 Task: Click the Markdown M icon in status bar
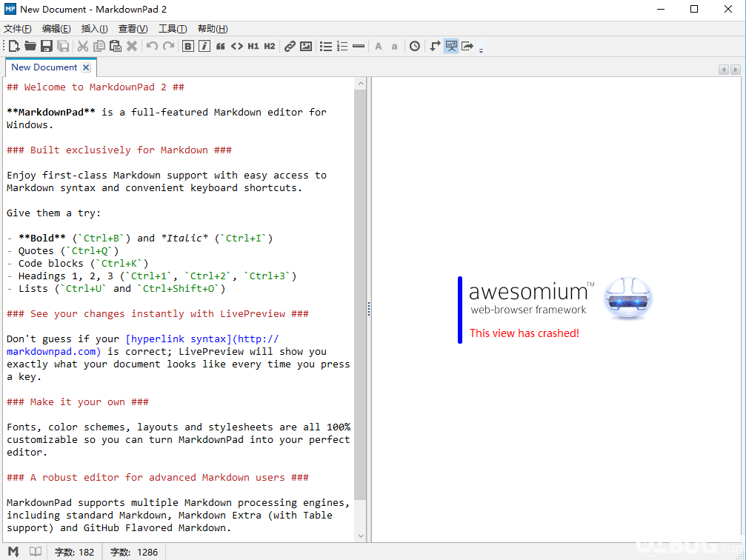(13, 551)
